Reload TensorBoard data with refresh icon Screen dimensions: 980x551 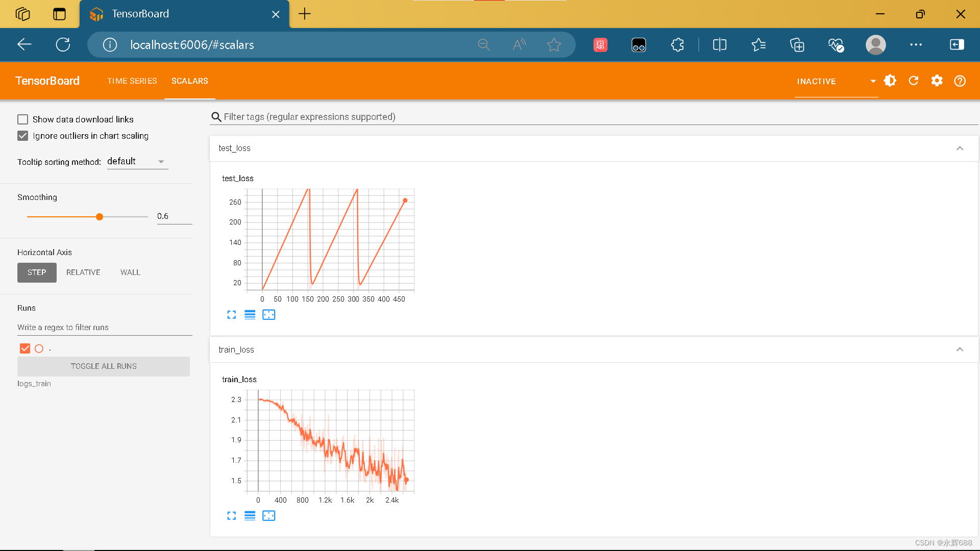[914, 81]
